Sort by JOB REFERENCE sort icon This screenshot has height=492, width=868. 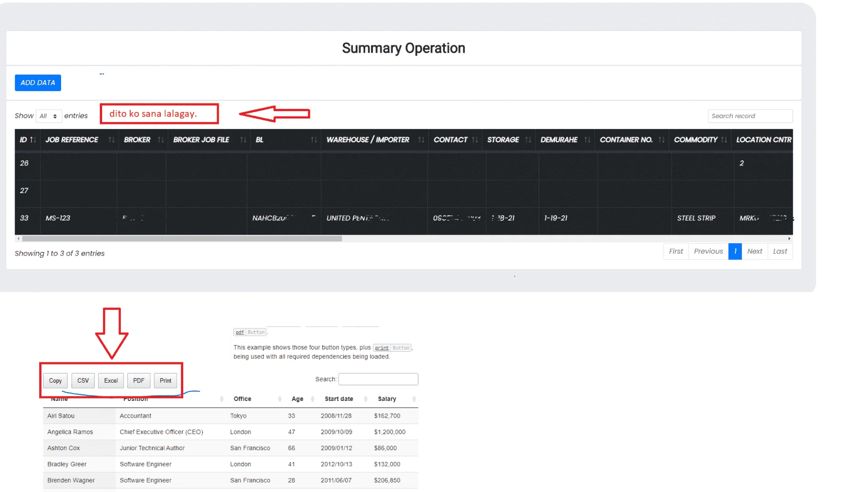pyautogui.click(x=111, y=140)
